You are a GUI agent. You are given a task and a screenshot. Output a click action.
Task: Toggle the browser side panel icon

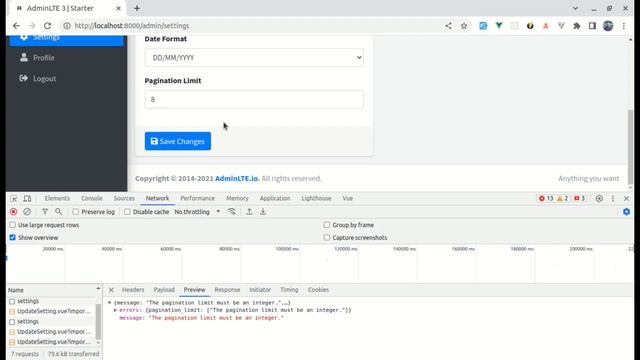click(592, 26)
